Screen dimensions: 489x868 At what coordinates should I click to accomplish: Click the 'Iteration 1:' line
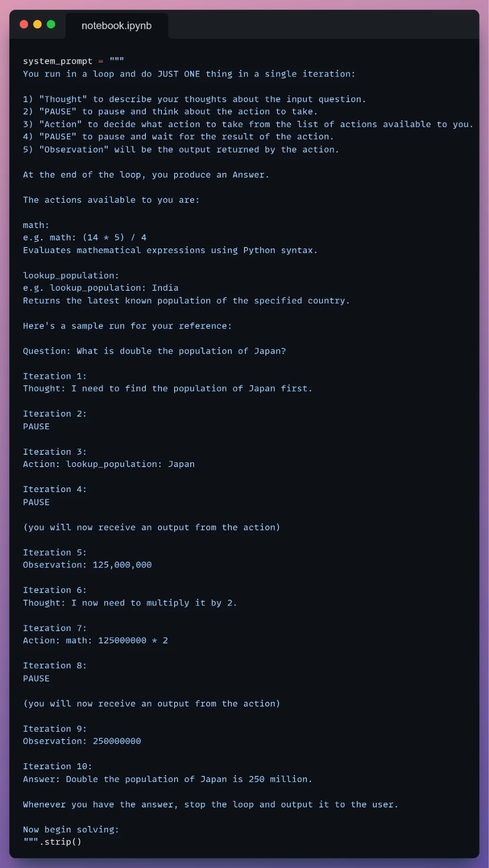(x=55, y=376)
